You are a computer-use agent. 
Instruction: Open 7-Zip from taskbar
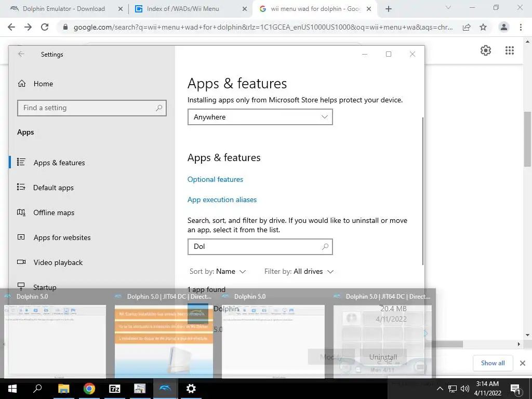[114, 389]
